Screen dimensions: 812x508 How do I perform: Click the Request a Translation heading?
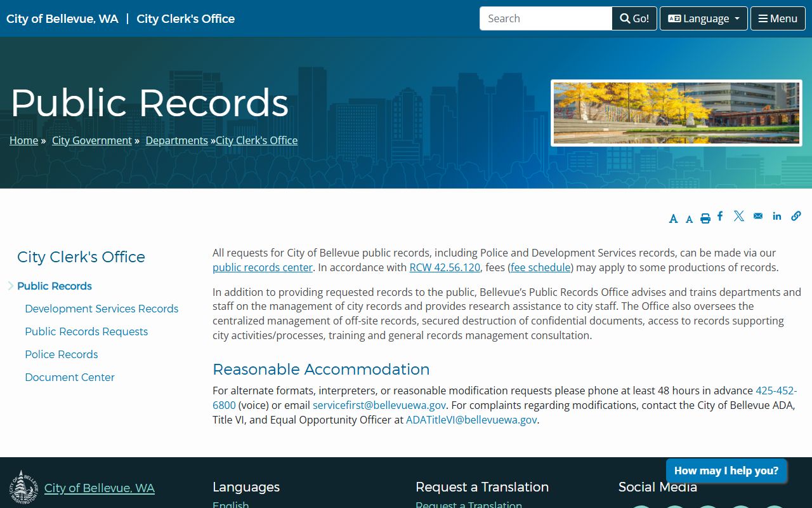[x=482, y=487]
